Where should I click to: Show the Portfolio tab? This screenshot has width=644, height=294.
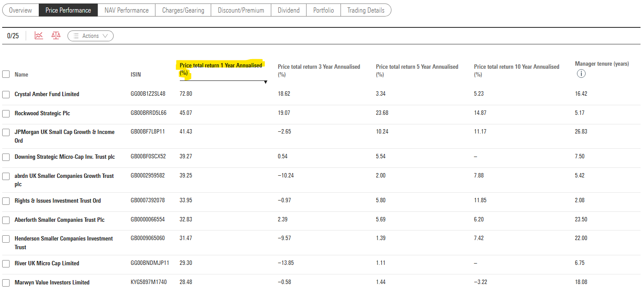coord(324,10)
